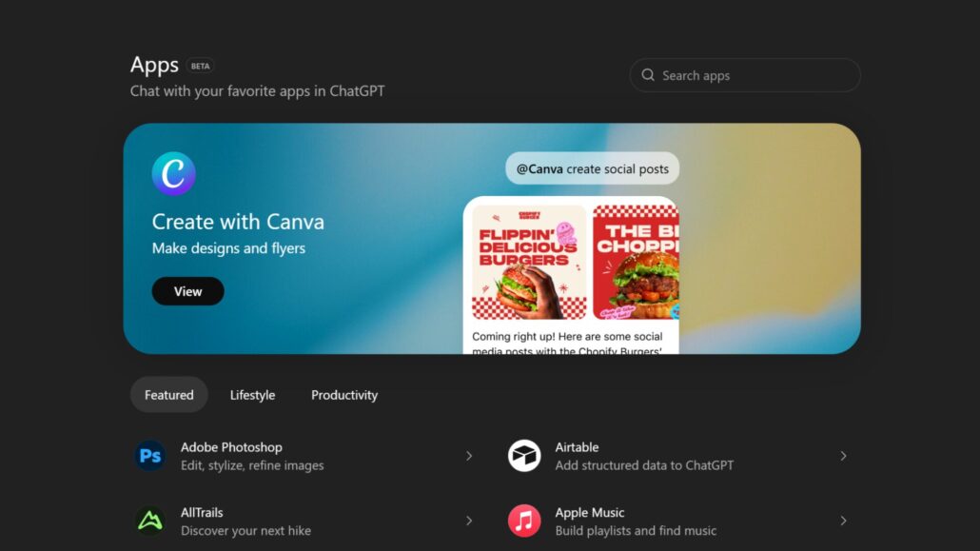Click the Canva logo in the banner
The height and width of the screenshot is (551, 980).
[173, 173]
